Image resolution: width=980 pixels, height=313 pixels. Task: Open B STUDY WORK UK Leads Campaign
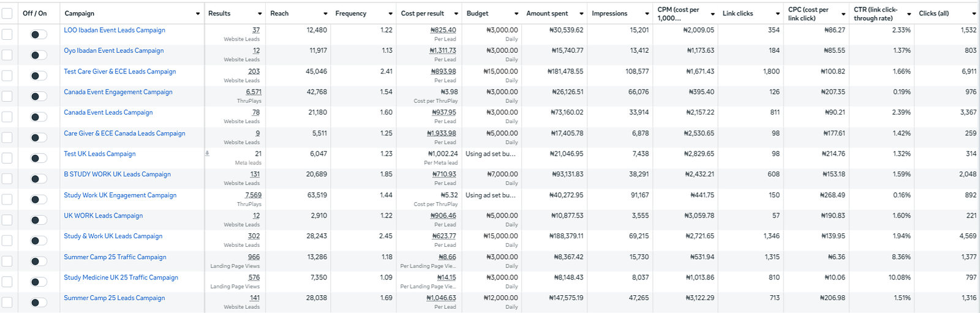click(118, 175)
